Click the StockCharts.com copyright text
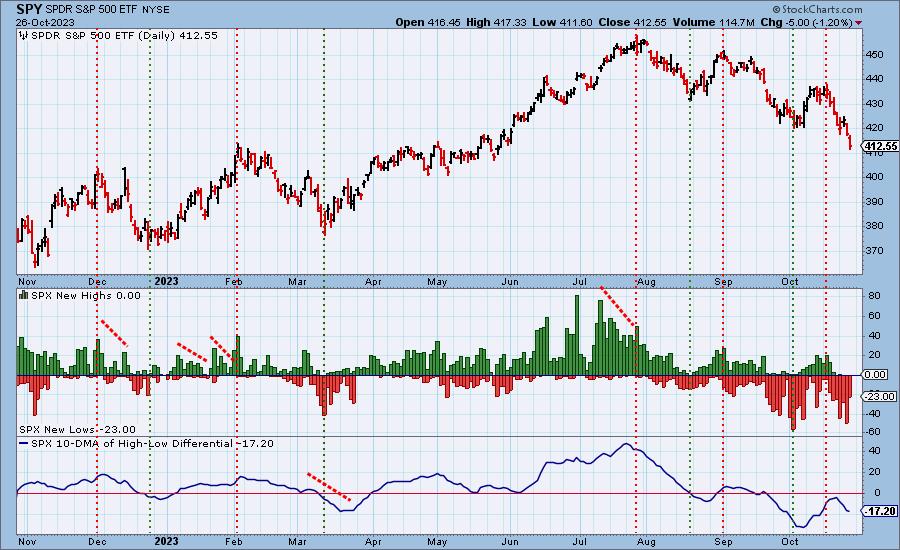Viewport: 900px width, 550px height. pos(817,9)
